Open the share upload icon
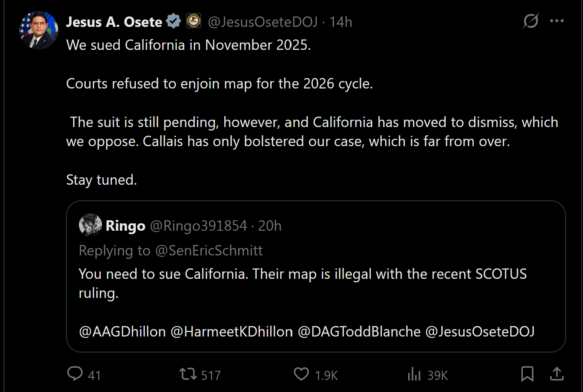This screenshot has width=583, height=392. pos(557,374)
